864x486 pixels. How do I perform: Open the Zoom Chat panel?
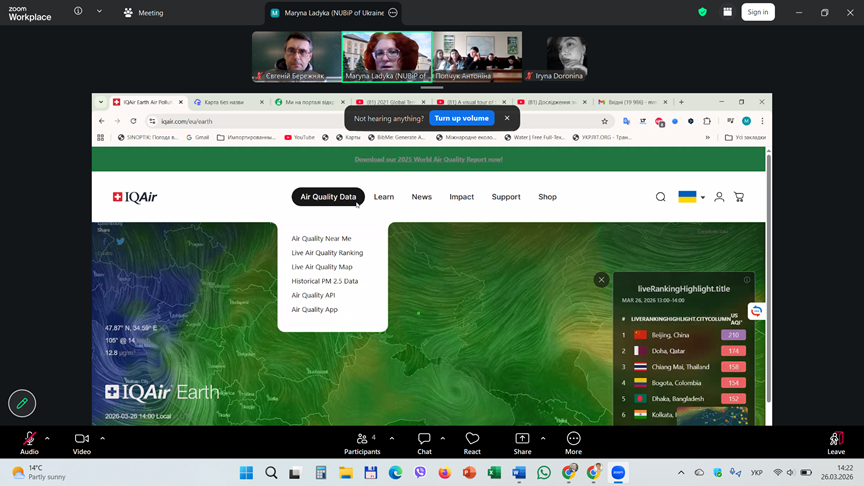point(424,439)
